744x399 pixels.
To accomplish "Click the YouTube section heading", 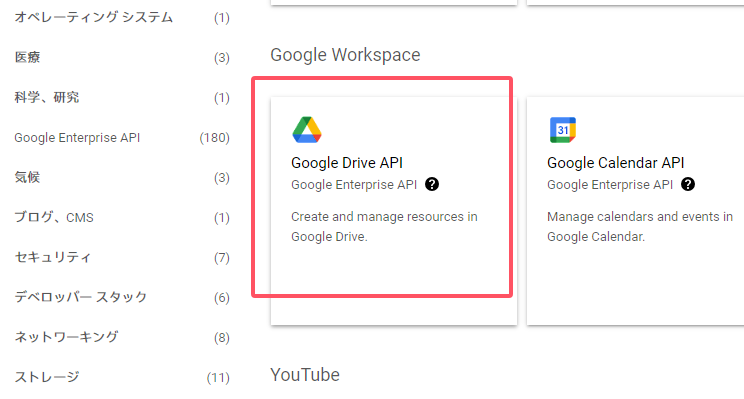I will click(305, 375).
